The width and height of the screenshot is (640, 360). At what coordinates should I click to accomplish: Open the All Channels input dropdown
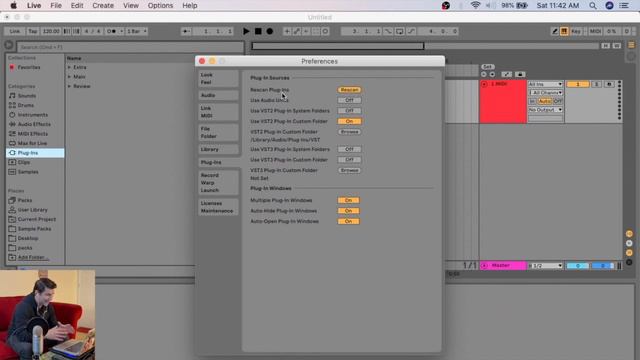pos(545,93)
